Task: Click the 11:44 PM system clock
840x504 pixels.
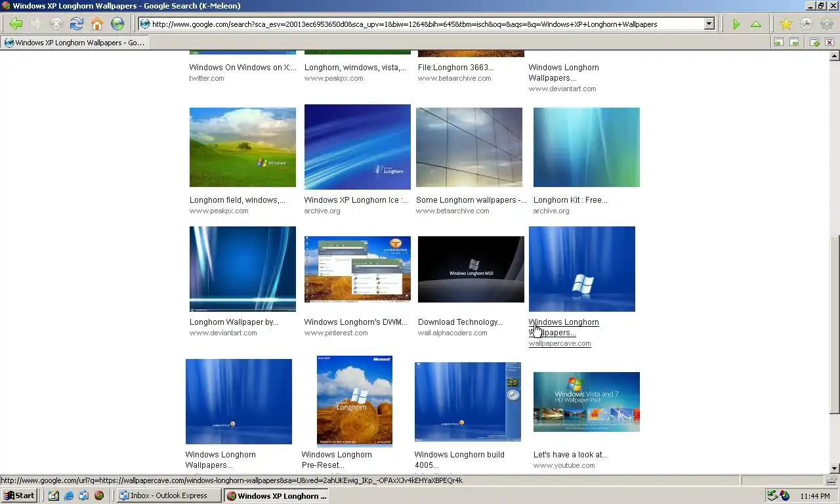Action: (816, 496)
